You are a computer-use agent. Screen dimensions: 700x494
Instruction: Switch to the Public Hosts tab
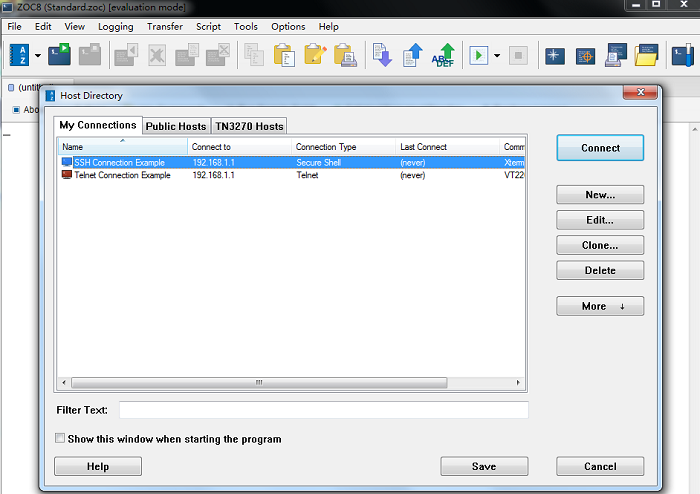[x=176, y=126]
